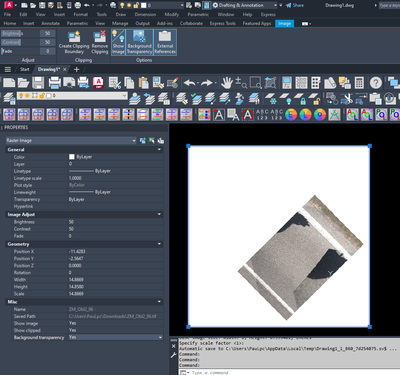Click the New drawing icon in the toolbar
This screenshot has width=400, height=375.
coord(9,83)
